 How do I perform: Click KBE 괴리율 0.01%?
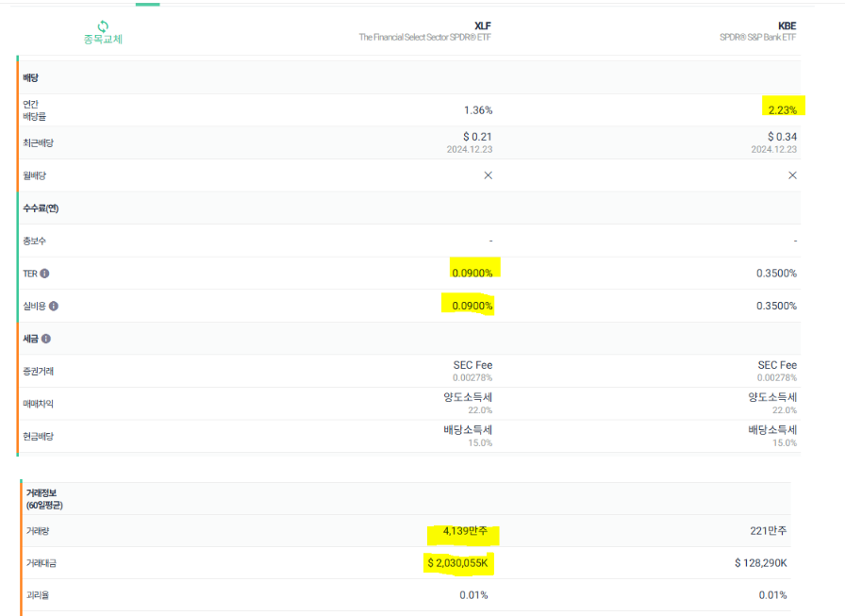coord(772,595)
